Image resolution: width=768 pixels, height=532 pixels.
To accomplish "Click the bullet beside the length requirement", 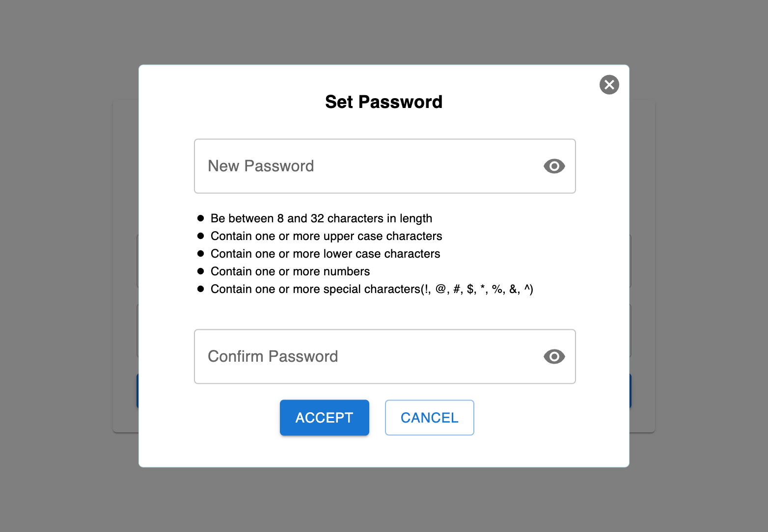I will [x=200, y=218].
